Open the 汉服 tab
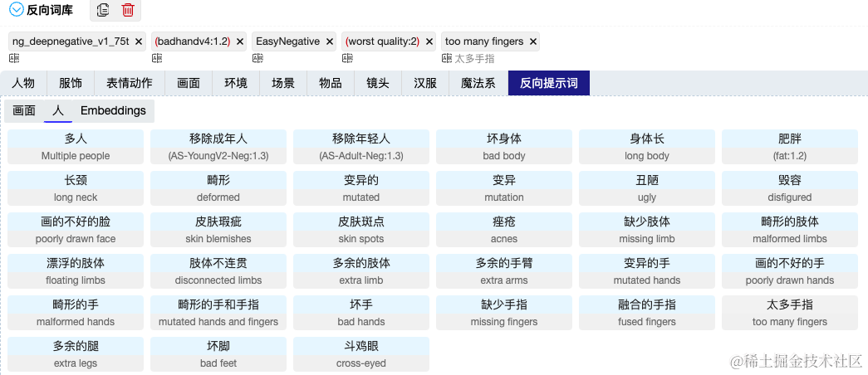868x375 pixels. (x=425, y=83)
